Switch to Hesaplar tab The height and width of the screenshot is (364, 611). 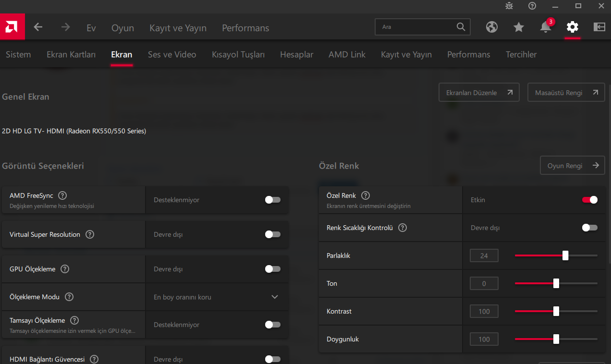pos(297,54)
